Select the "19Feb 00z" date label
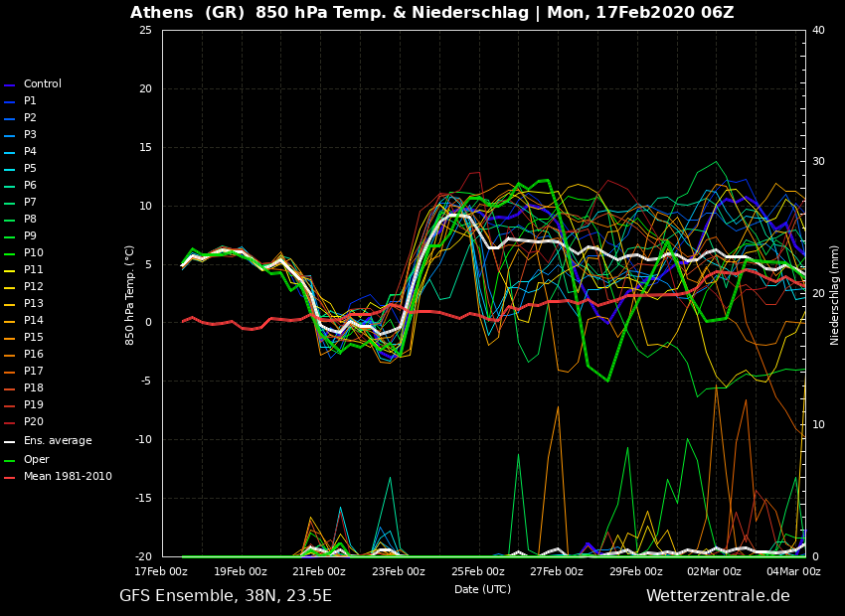This screenshot has height=616, width=845. click(x=241, y=572)
